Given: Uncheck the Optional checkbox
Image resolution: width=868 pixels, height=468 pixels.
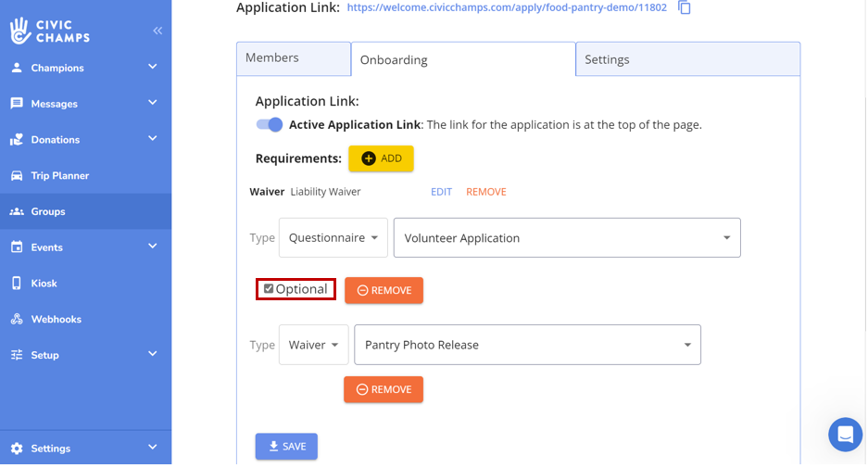Looking at the screenshot, I should [269, 289].
